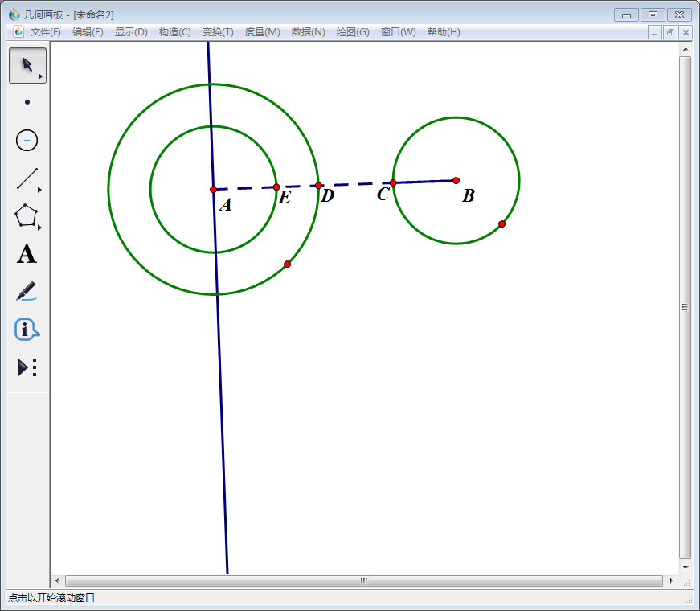The image size is (700, 611).
Task: Open the 帮助(H) menu
Action: pyautogui.click(x=444, y=32)
